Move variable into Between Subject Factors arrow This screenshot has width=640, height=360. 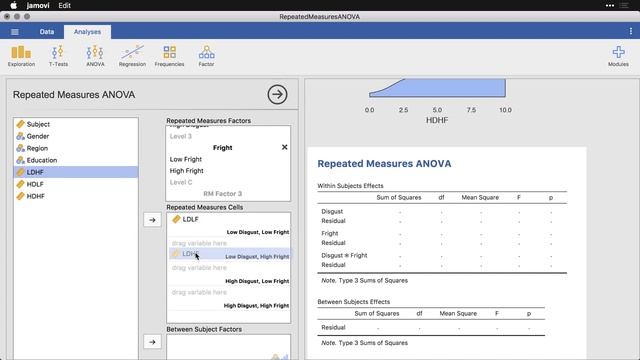pyautogui.click(x=152, y=342)
